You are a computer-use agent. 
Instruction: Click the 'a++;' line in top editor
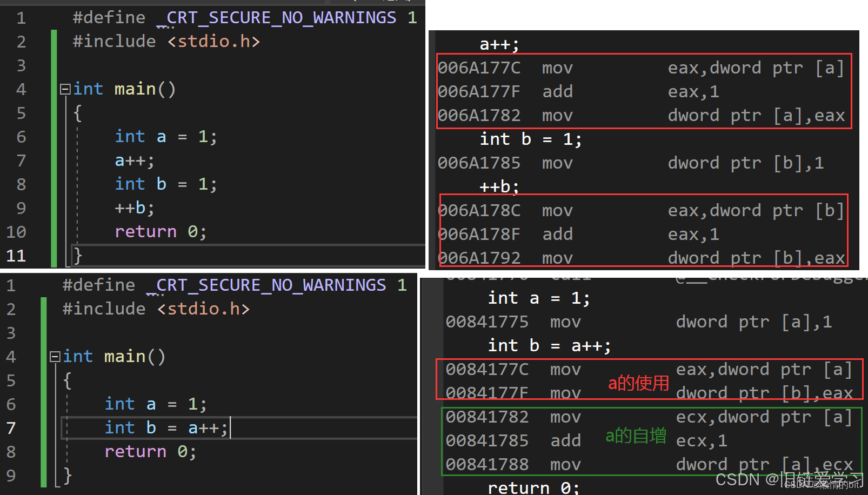click(135, 160)
